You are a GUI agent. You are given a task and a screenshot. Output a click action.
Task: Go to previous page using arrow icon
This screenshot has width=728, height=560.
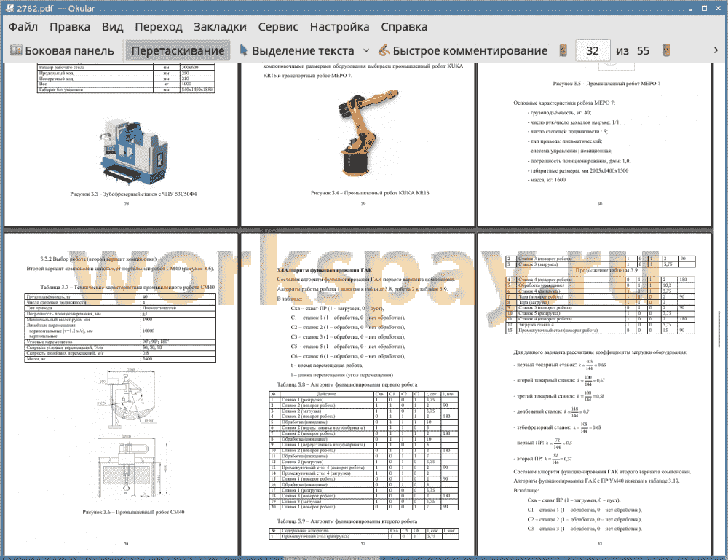point(563,51)
